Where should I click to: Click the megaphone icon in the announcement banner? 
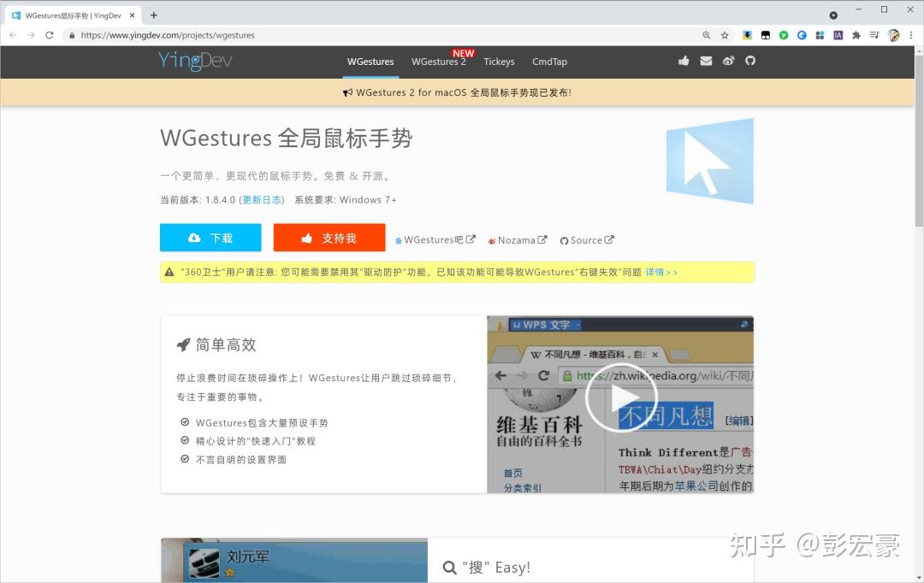[x=348, y=92]
